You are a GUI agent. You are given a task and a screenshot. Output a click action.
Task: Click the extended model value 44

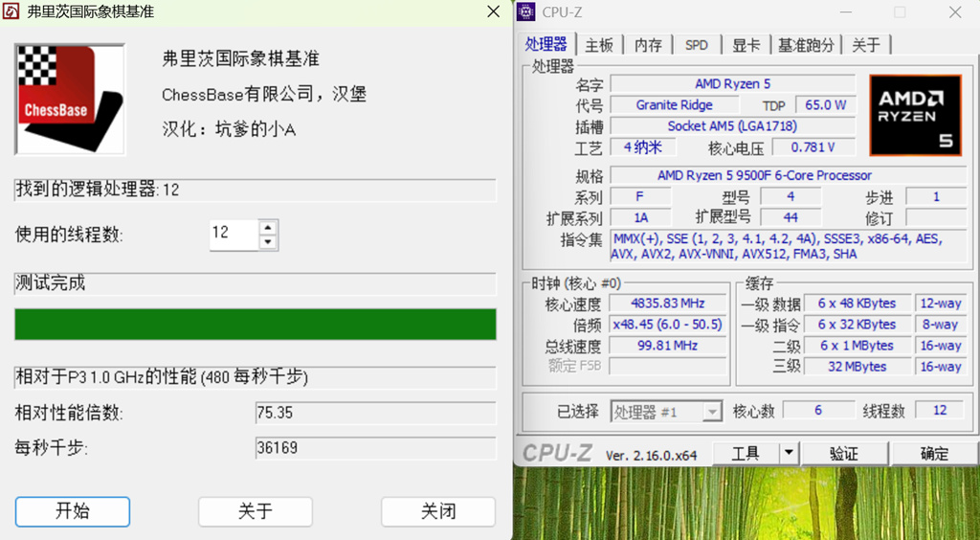point(791,217)
